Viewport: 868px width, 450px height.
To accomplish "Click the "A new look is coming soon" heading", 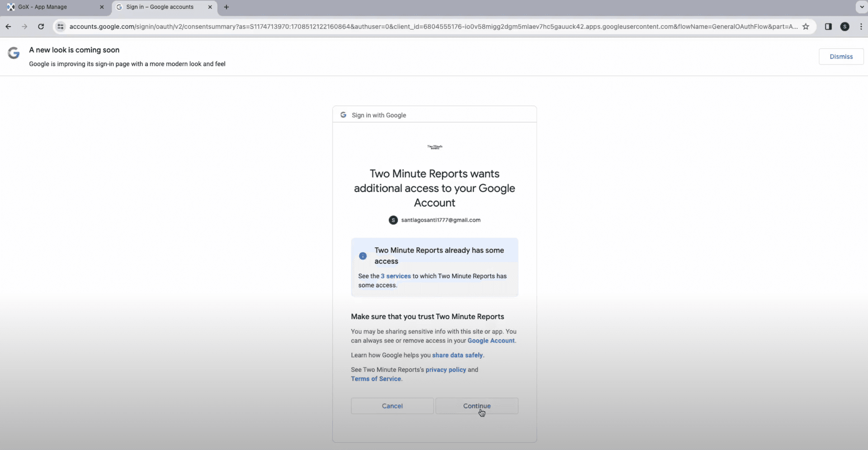I will point(74,50).
